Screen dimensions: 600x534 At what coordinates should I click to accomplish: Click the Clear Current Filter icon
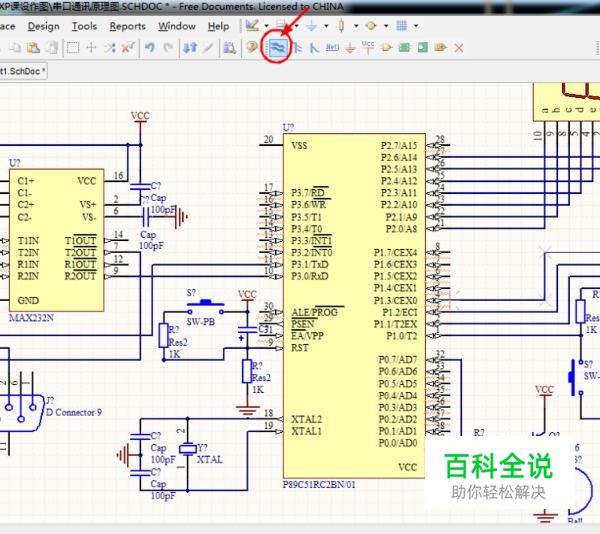coord(128,48)
